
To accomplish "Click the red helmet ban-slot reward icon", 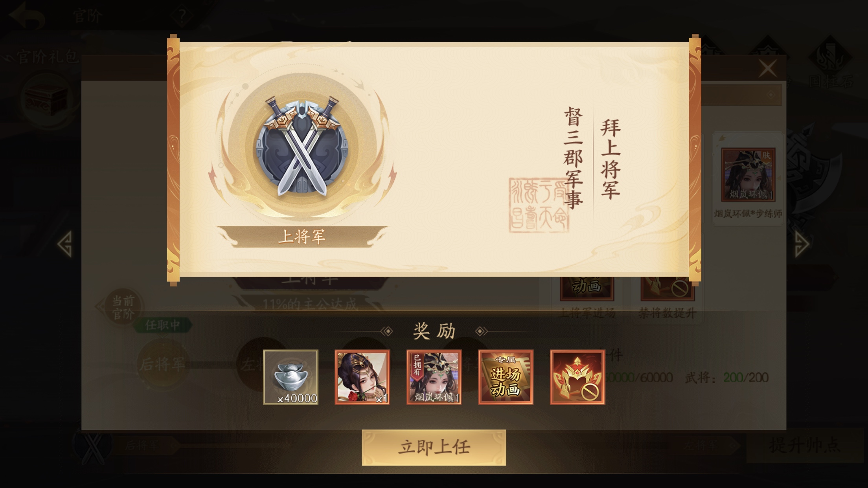I will point(577,377).
